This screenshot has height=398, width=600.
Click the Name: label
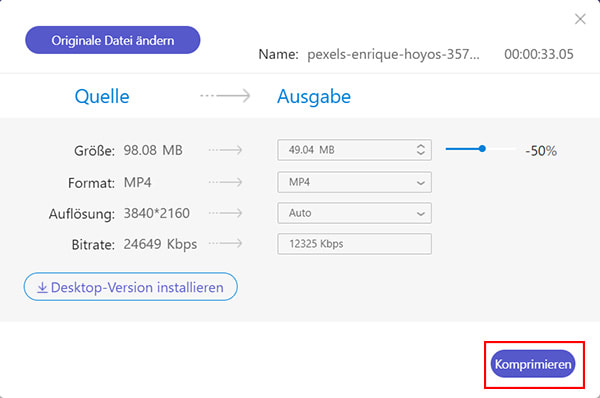tap(279, 54)
